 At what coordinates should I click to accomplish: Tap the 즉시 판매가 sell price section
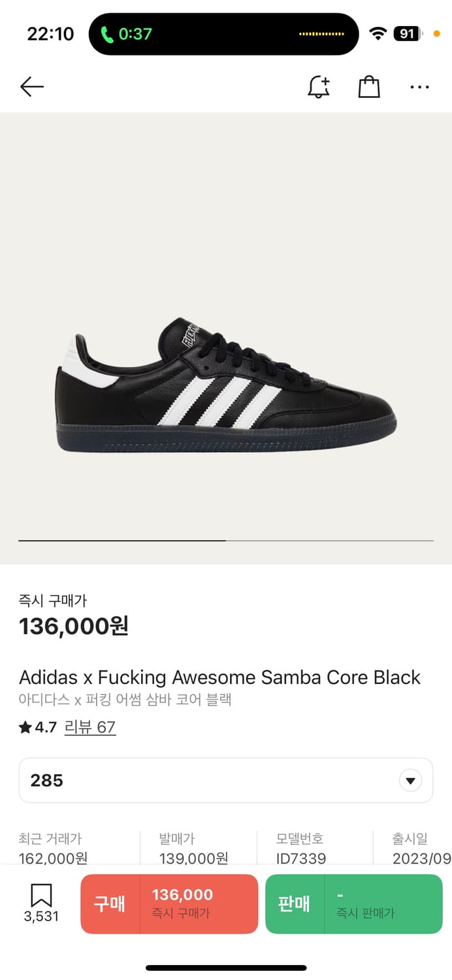[x=383, y=904]
